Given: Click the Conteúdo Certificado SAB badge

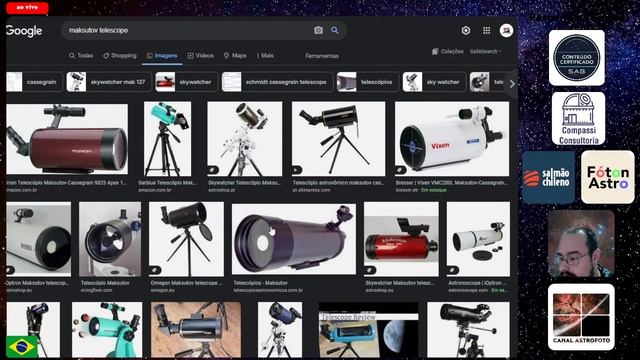Looking at the screenshot, I should coord(577,58).
